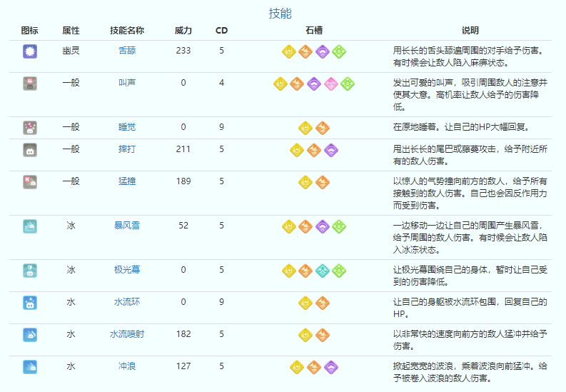The image size is (566, 392).
Task: Click the 摔打 skill icon
Action: pyautogui.click(x=30, y=150)
